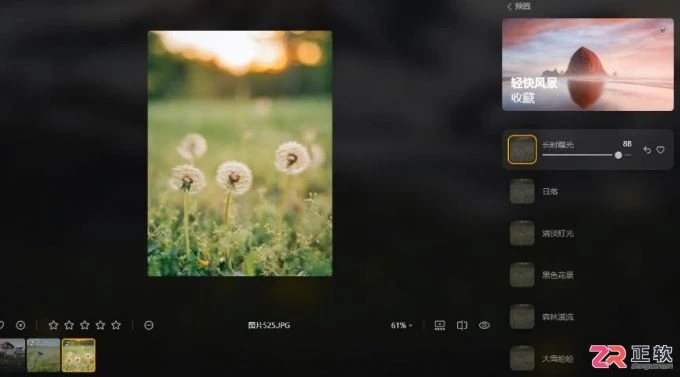Select the green field thumbnail in filmstrip

(43, 355)
